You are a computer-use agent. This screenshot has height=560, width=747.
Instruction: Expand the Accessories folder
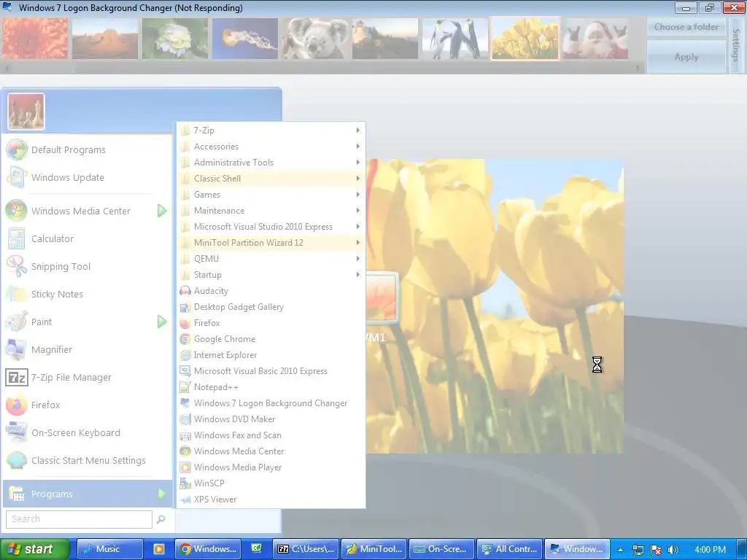[271, 146]
